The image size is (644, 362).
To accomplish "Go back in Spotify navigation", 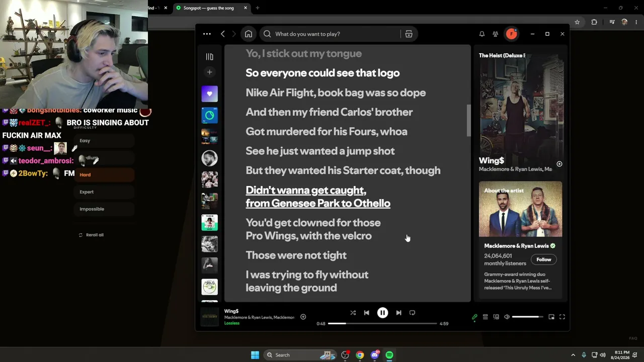I will click(x=223, y=34).
